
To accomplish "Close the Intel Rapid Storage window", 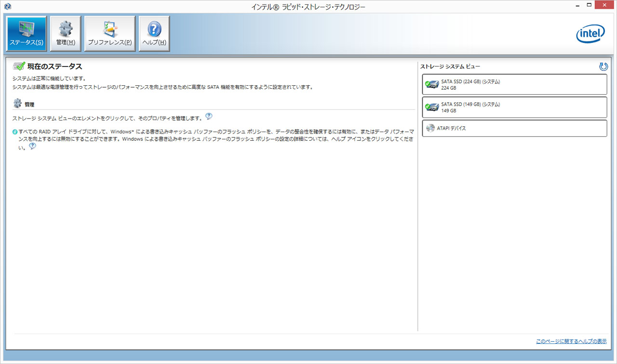I will [x=605, y=4].
